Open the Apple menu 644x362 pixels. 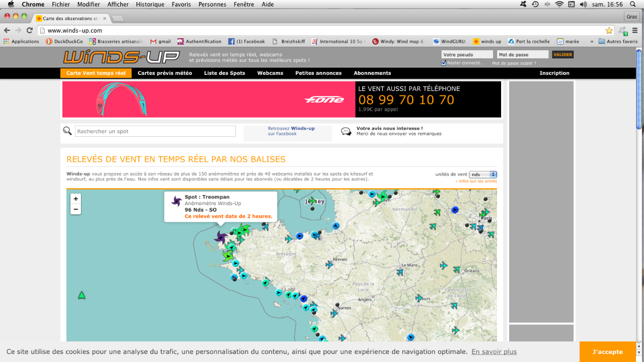pyautogui.click(x=11, y=4)
